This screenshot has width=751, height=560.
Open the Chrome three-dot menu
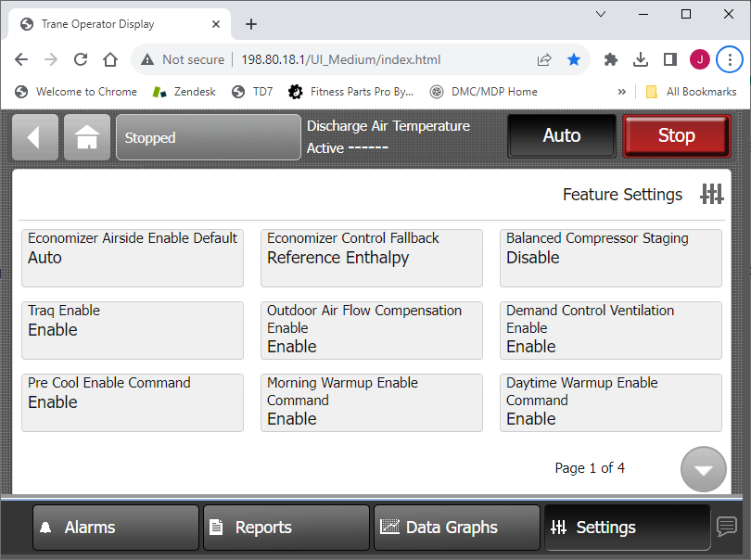click(x=730, y=60)
